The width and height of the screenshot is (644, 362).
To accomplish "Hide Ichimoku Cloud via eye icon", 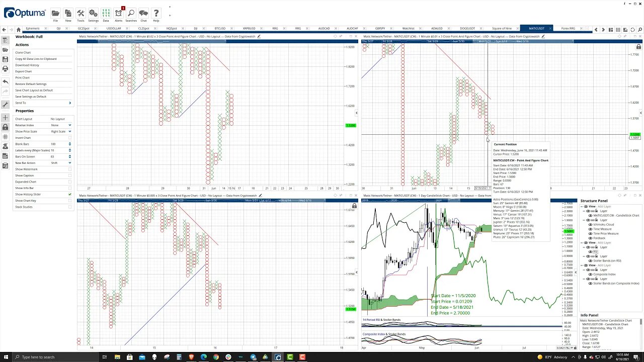I will click(x=591, y=224).
